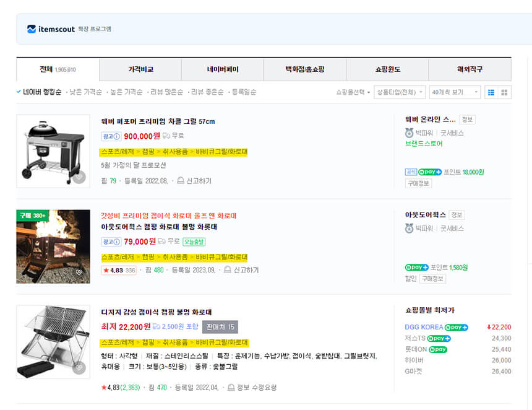The width and height of the screenshot is (532, 410).
Task: Click 빅파워 medal icon under 아웃도어웍스
Action: pos(409,229)
